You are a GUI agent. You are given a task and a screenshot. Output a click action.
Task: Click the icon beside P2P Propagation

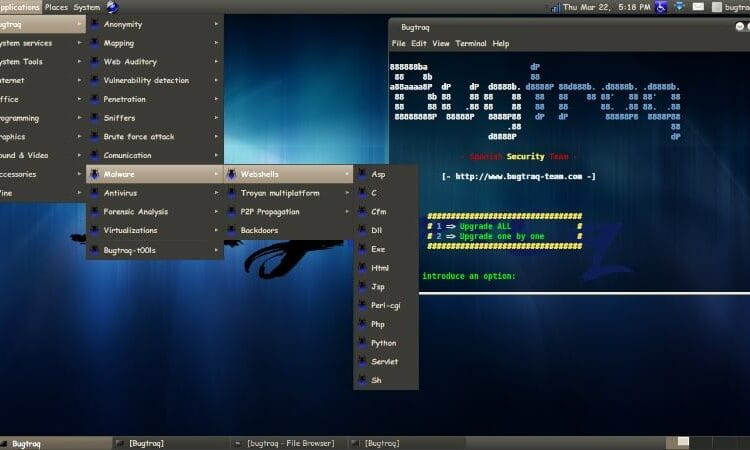[232, 211]
